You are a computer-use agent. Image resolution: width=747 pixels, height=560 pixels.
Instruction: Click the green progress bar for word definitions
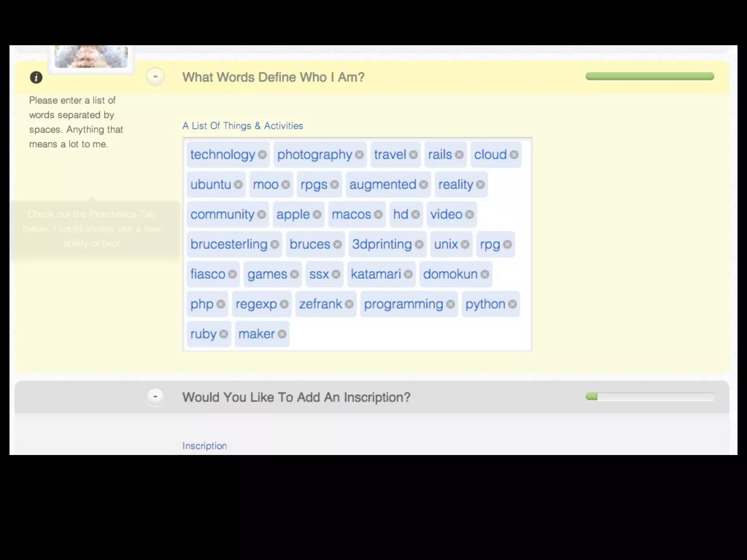650,76
